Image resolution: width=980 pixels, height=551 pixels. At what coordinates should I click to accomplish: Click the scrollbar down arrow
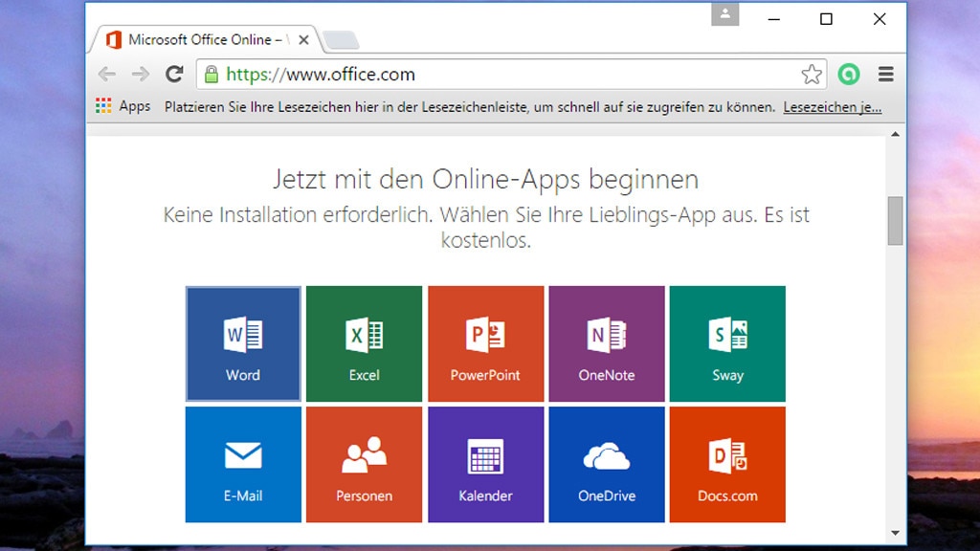pyautogui.click(x=895, y=533)
